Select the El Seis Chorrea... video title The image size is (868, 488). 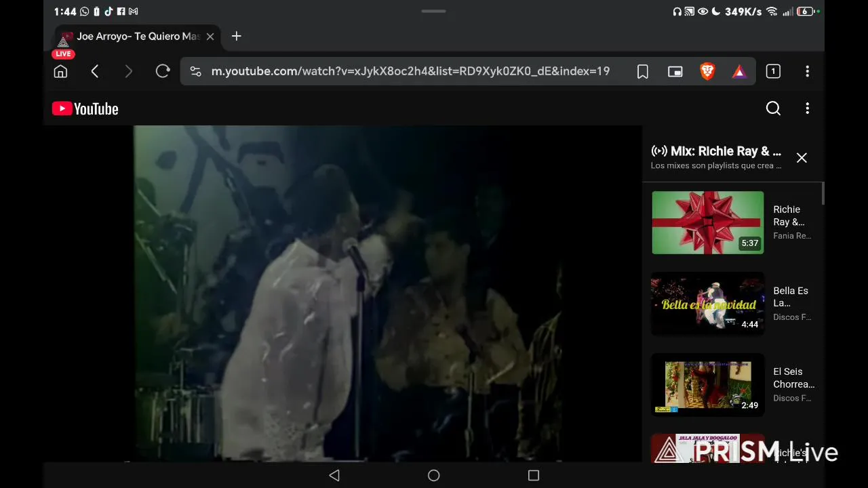point(794,378)
